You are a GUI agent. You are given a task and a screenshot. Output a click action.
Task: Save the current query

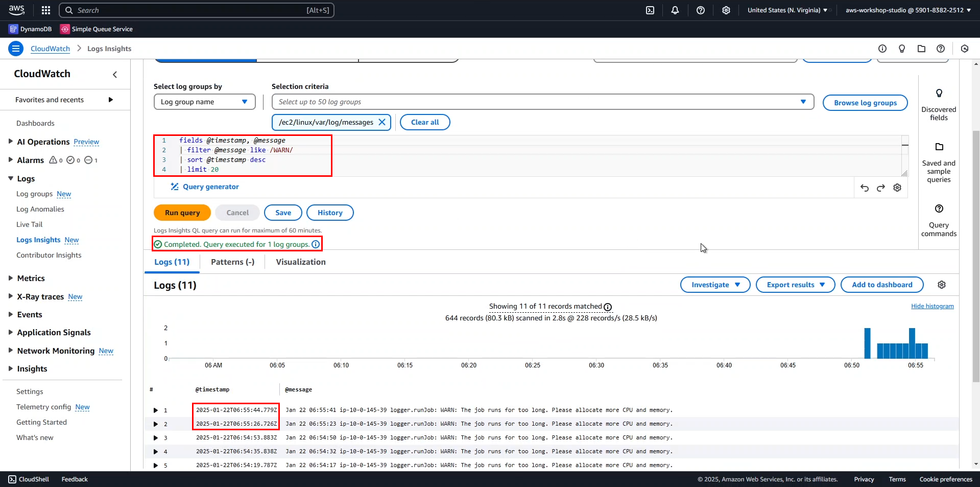[283, 213]
